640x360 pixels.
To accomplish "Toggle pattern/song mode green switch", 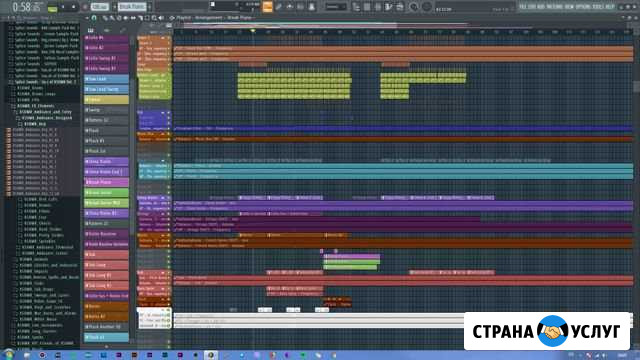I will coord(52,7).
